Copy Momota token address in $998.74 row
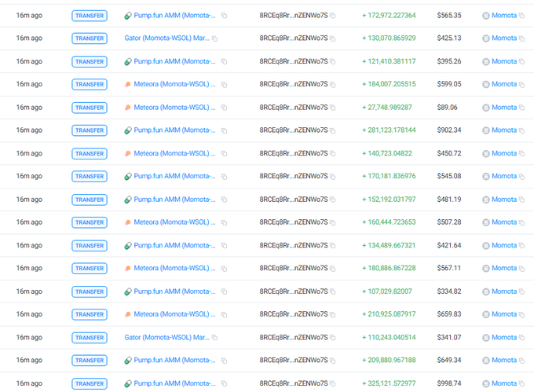Screen dimensions: 534x392 (521, 383)
